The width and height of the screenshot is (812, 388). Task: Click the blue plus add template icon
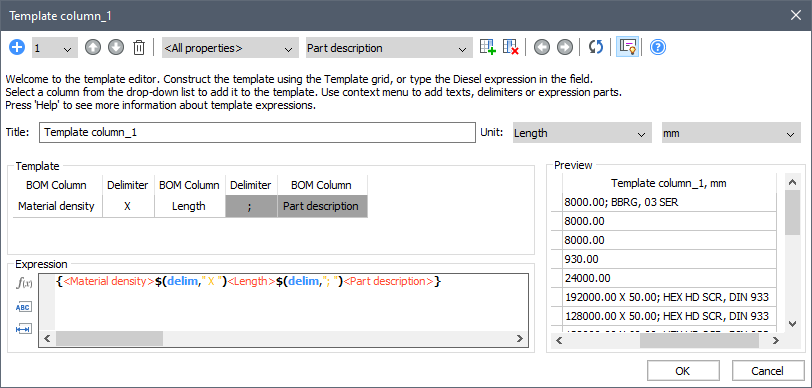point(17,48)
